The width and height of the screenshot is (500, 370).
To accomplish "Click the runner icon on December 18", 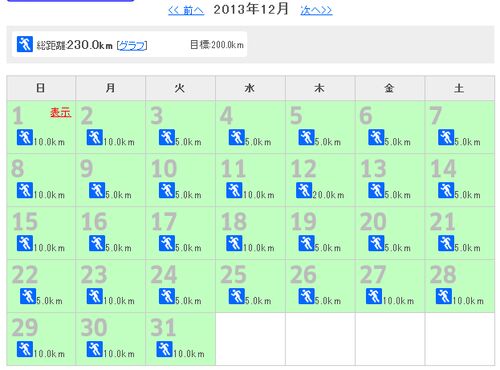I will 234,243.
